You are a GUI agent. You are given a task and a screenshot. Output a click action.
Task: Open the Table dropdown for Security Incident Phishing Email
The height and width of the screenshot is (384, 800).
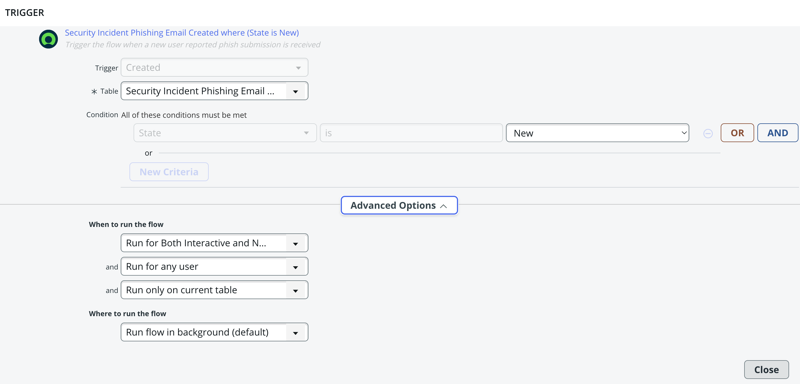pyautogui.click(x=214, y=91)
